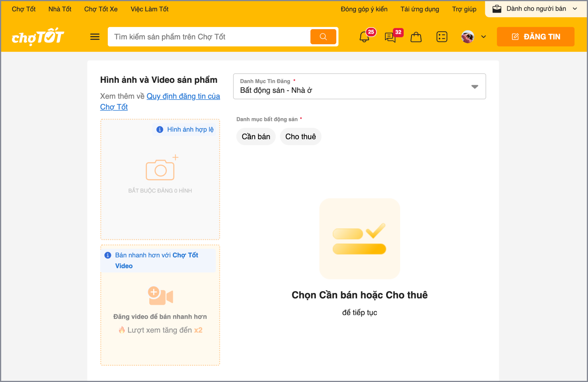Go to the Chợ Tốt logo home
The height and width of the screenshot is (382, 588).
click(38, 37)
